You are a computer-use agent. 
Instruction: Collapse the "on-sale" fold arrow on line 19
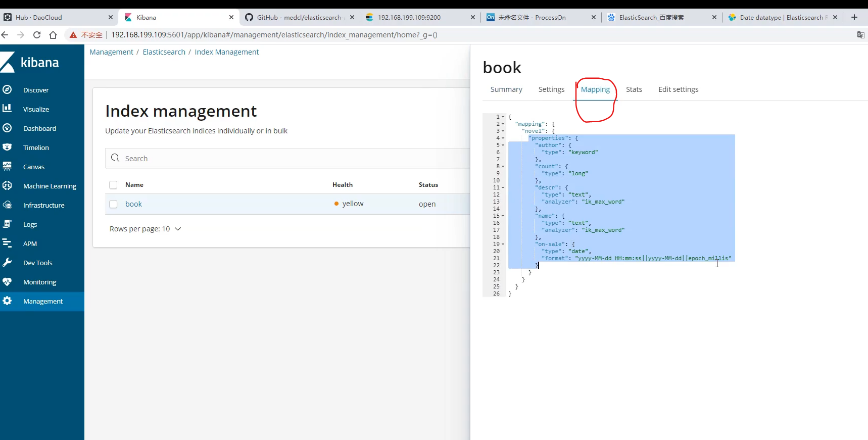point(503,244)
